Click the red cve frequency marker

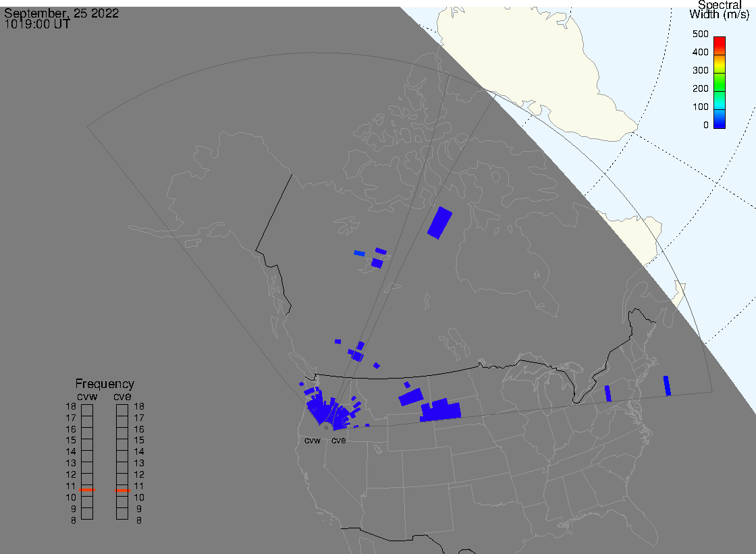point(122,491)
